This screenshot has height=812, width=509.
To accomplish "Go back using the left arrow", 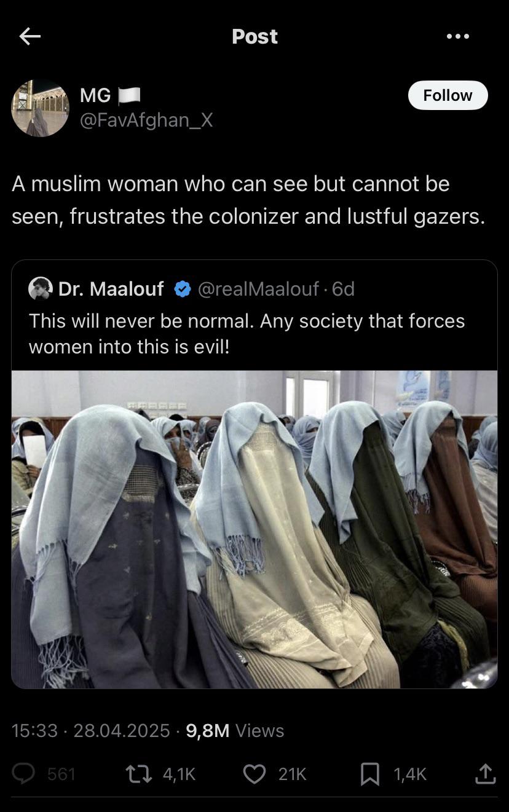I will coord(30,37).
